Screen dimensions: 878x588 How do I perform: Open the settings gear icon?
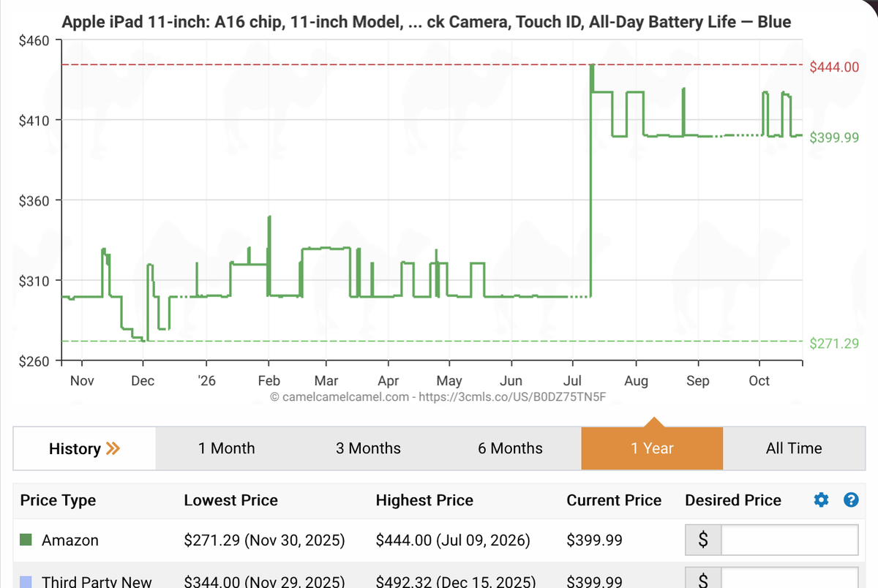821,500
